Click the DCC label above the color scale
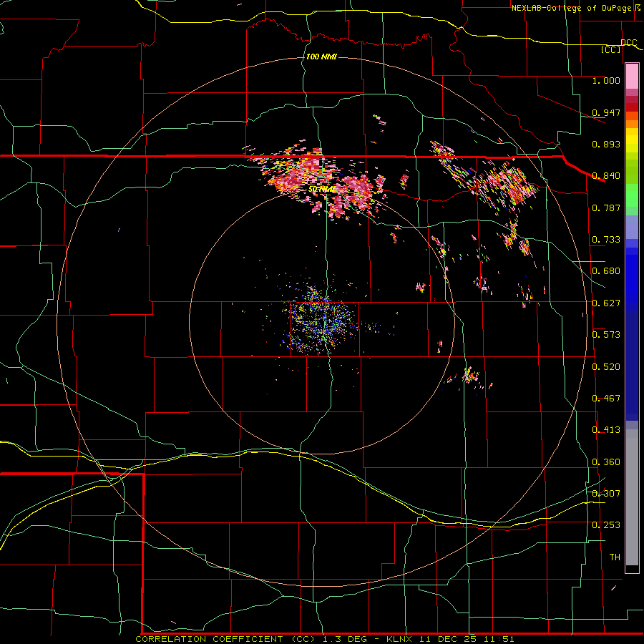Image resolution: width=644 pixels, height=644 pixels. (629, 42)
